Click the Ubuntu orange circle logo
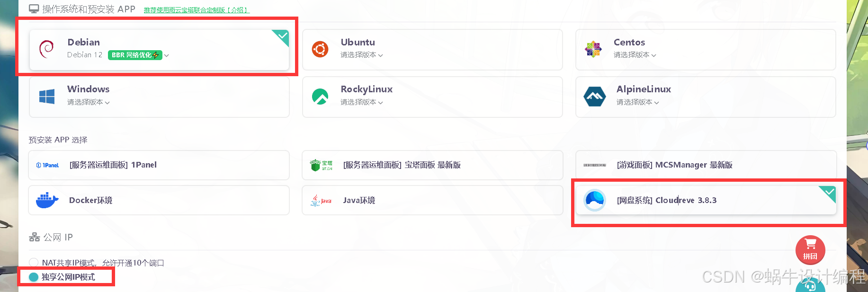Viewport: 868px width, 292px height. pos(320,49)
